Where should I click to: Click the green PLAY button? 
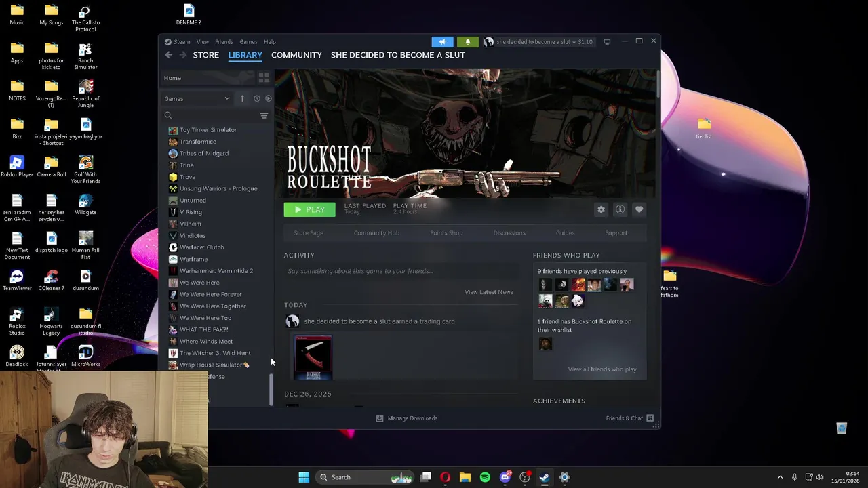click(x=309, y=209)
